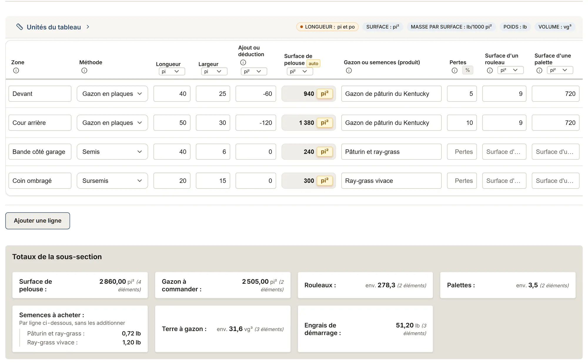Click the Zone column info icon
The height and width of the screenshot is (364, 588).
click(x=16, y=71)
